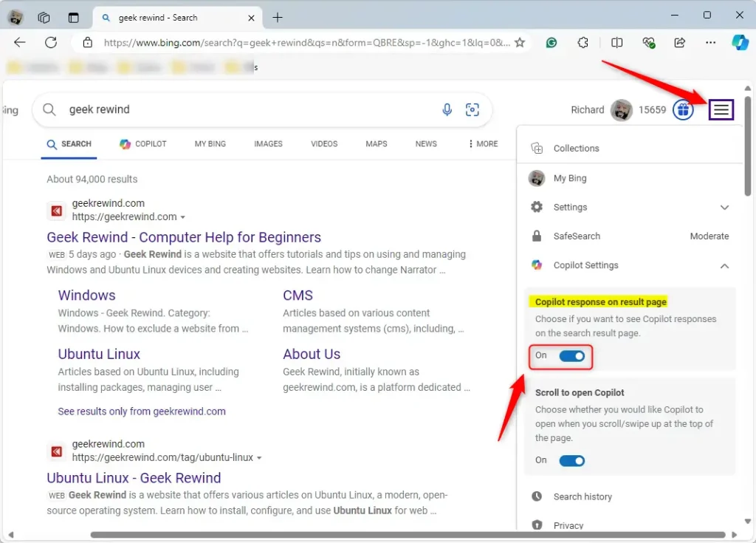Refresh the page
Image resolution: width=756 pixels, height=543 pixels.
pos(51,42)
